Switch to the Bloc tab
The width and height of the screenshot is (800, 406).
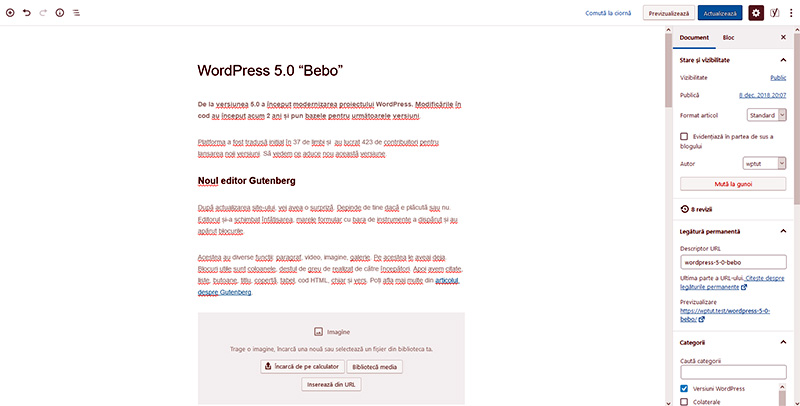click(x=728, y=37)
